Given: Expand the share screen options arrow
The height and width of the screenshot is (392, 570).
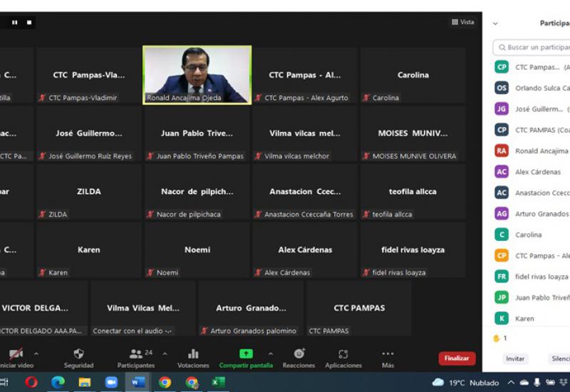Looking at the screenshot, I should [270, 354].
